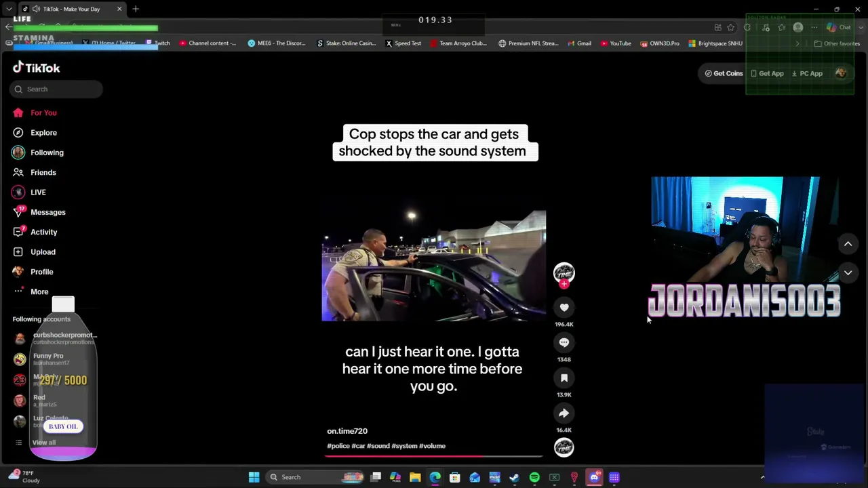Viewport: 868px width, 488px height.
Task: Open the browser tab list dropdown
Action: click(x=9, y=9)
